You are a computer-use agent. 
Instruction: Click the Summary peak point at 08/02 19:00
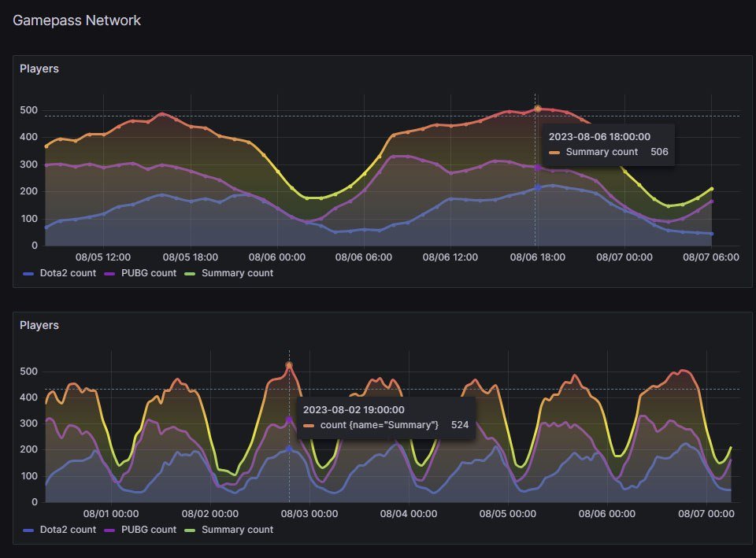(289, 366)
